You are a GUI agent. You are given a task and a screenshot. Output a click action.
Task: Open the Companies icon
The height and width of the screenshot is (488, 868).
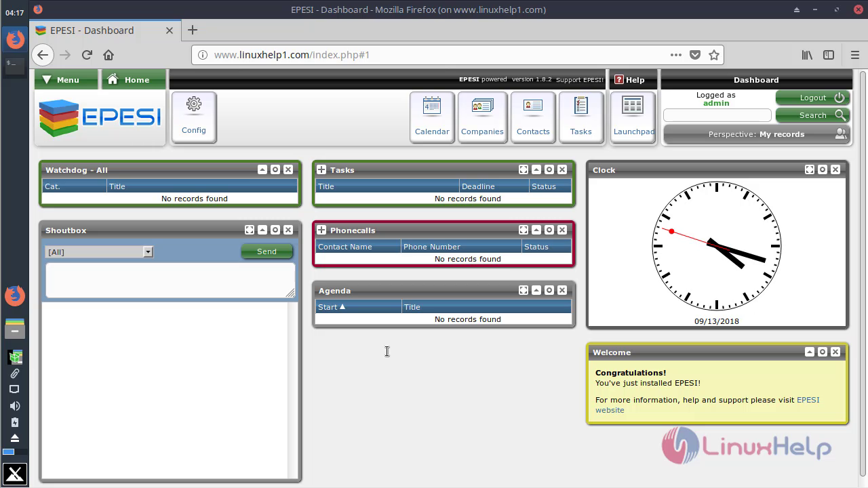482,117
